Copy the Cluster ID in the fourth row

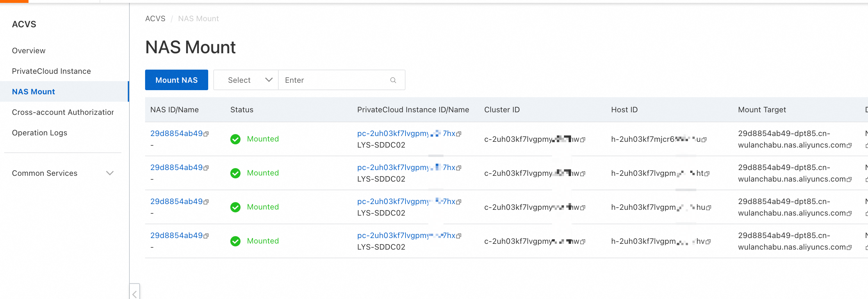point(583,241)
